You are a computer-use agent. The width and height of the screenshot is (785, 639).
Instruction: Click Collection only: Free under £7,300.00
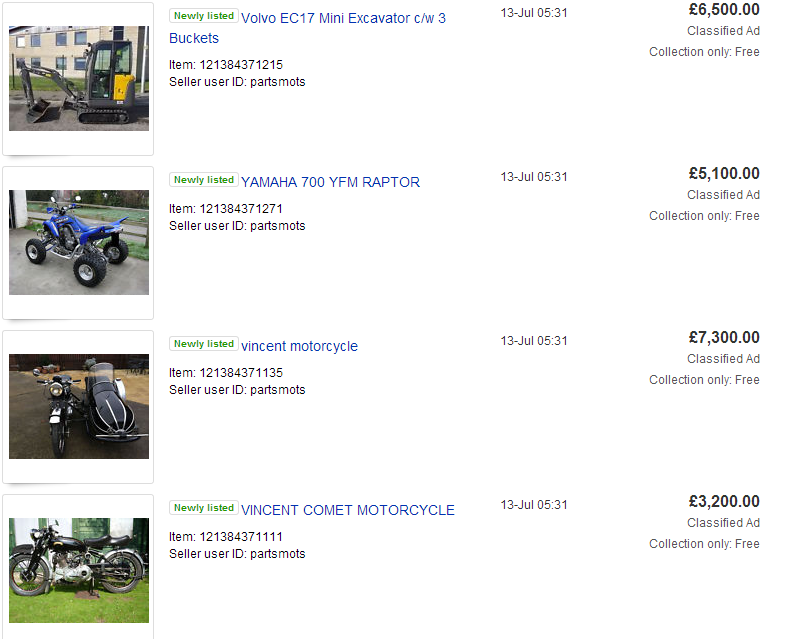coord(704,380)
